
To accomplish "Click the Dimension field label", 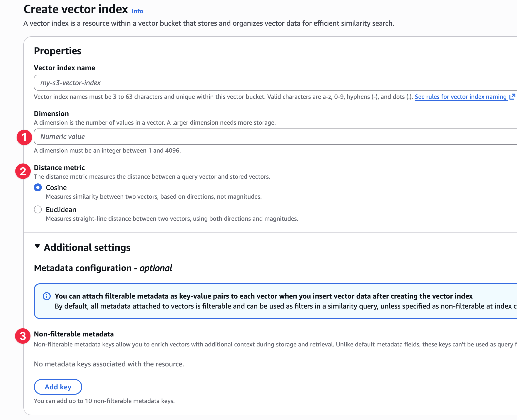I will pyautogui.click(x=51, y=114).
